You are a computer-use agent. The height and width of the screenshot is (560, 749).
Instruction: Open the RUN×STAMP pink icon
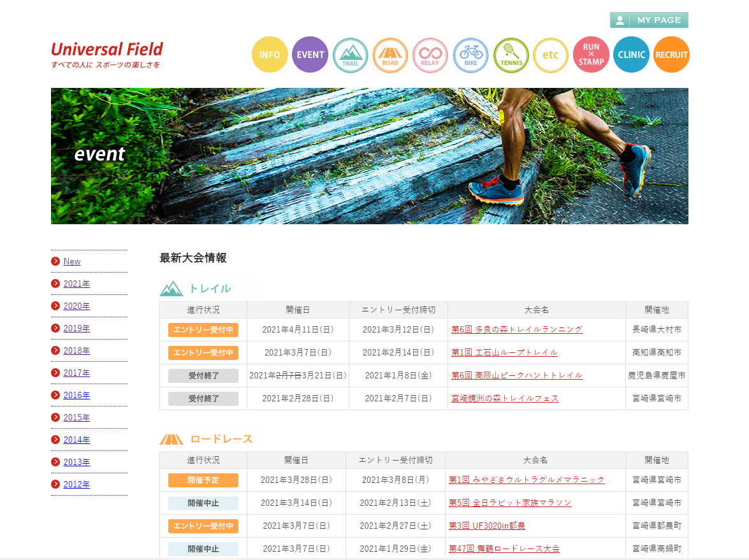pos(591,54)
